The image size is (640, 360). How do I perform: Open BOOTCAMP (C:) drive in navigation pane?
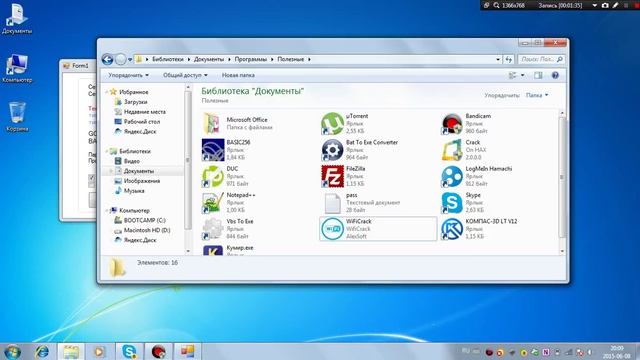(144, 220)
